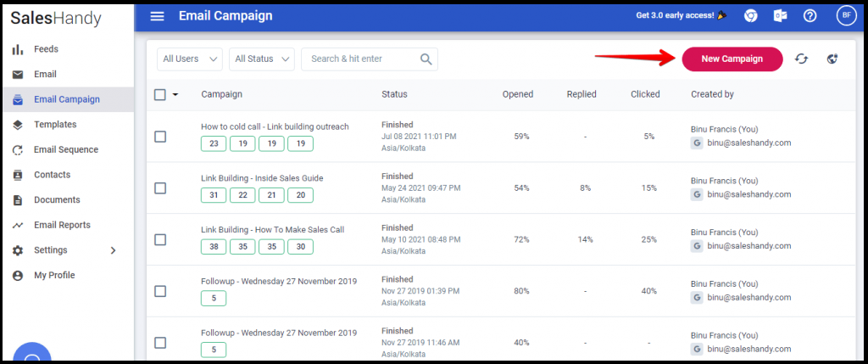868x364 pixels.
Task: Check the How To Make Sales Call checkbox
Action: click(x=160, y=239)
